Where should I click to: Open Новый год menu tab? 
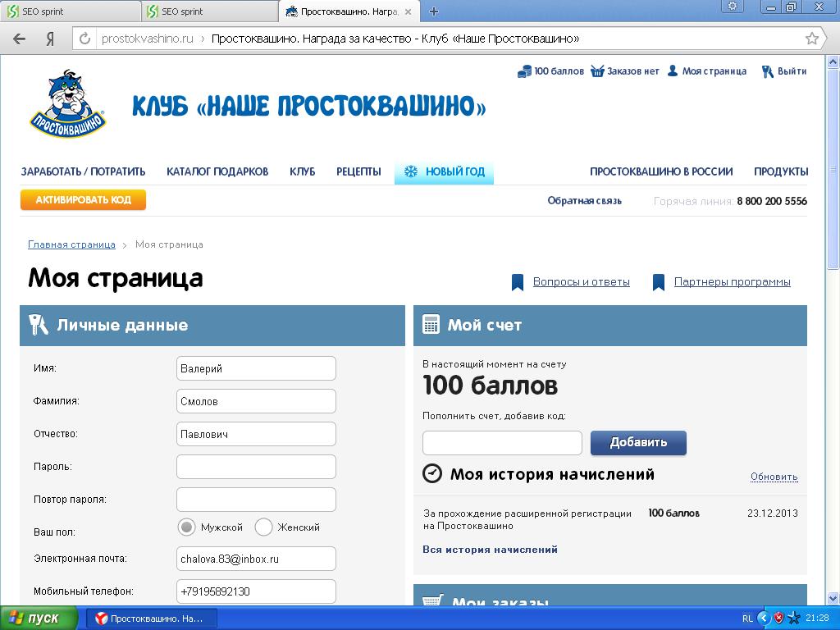444,172
